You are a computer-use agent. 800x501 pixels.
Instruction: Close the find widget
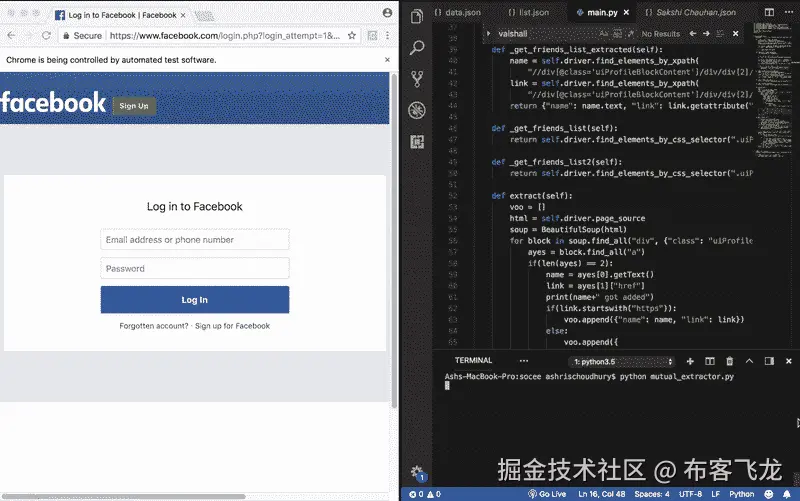(x=736, y=34)
